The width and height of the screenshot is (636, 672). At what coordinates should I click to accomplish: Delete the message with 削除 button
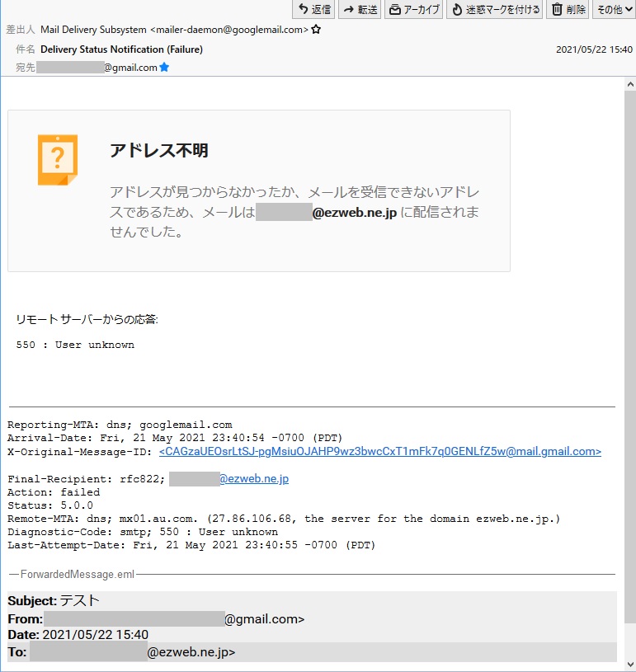[568, 10]
